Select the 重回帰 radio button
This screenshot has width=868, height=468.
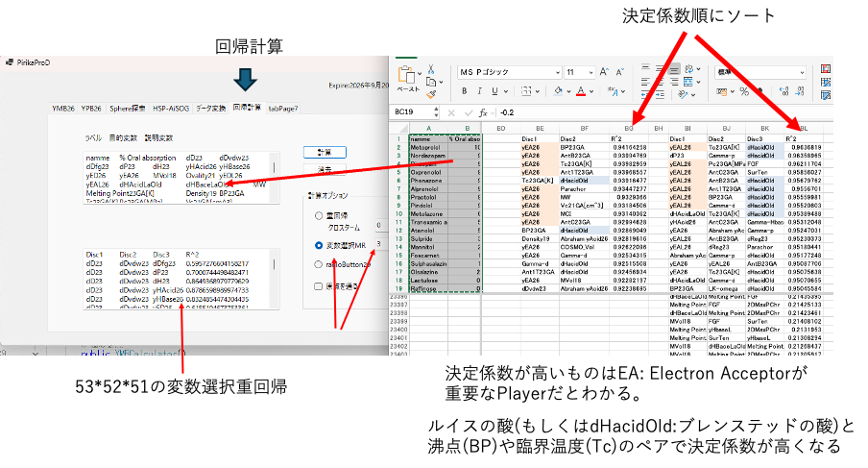click(x=319, y=216)
